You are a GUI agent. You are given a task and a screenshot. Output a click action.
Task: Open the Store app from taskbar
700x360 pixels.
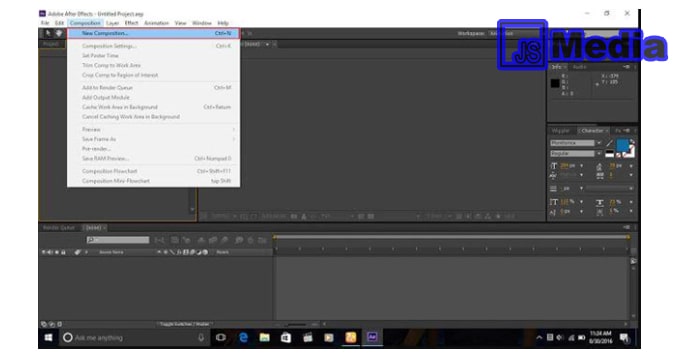click(286, 338)
